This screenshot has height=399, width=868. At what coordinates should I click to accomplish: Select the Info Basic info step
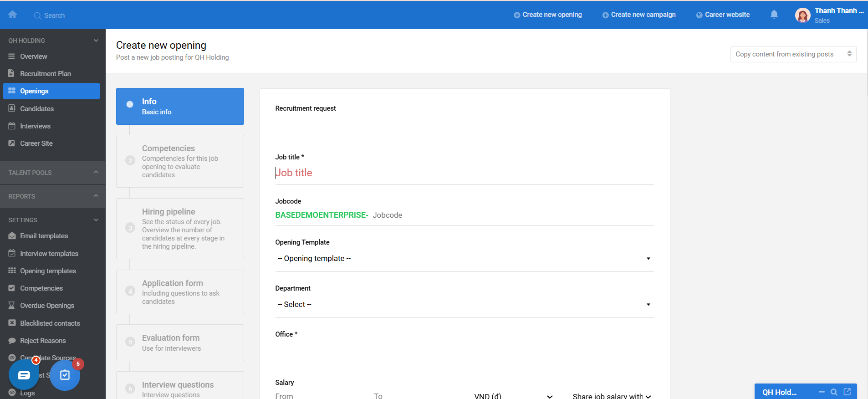pos(180,106)
